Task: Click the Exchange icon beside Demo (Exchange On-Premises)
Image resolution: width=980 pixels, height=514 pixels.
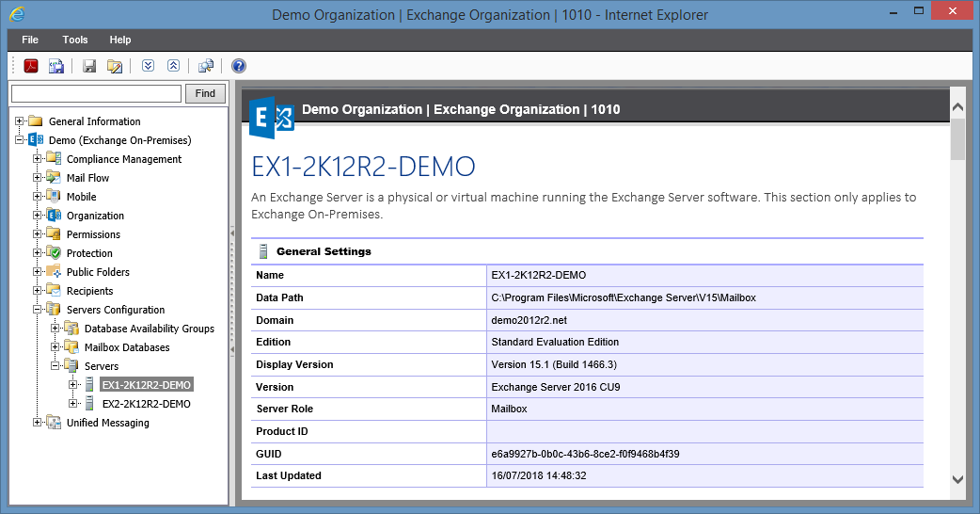Action: point(37,140)
